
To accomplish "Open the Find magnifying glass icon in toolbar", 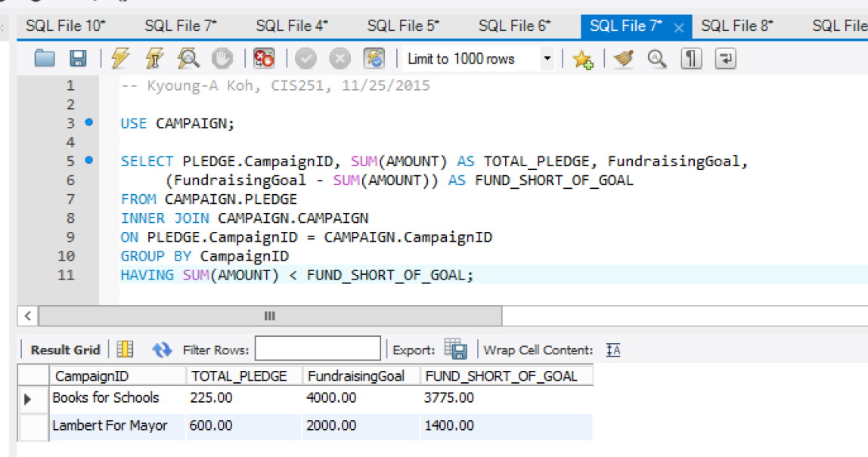I will [x=657, y=58].
